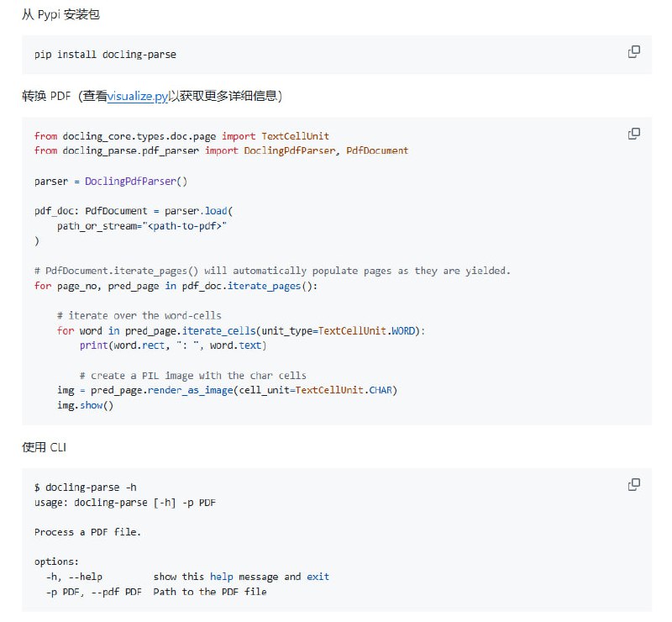Click the 'parser = DoclingPdfParser()' line
This screenshot has height=622, width=672.
pos(111,181)
